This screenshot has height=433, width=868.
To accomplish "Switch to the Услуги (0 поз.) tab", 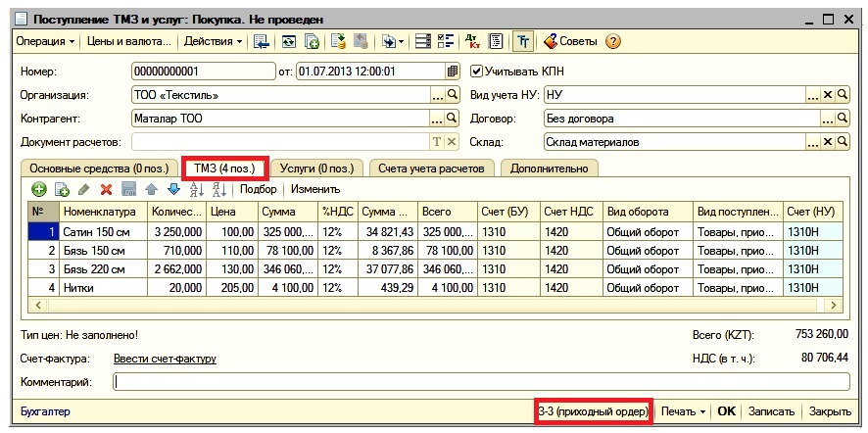I will (315, 168).
